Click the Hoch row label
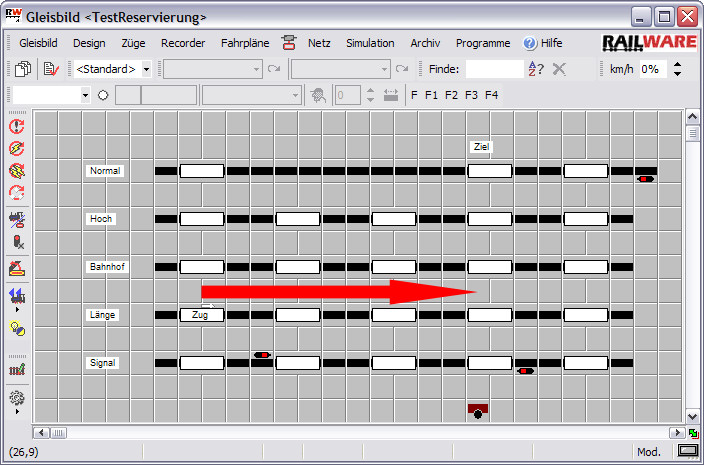Image resolution: width=704 pixels, height=465 pixels. coord(101,219)
